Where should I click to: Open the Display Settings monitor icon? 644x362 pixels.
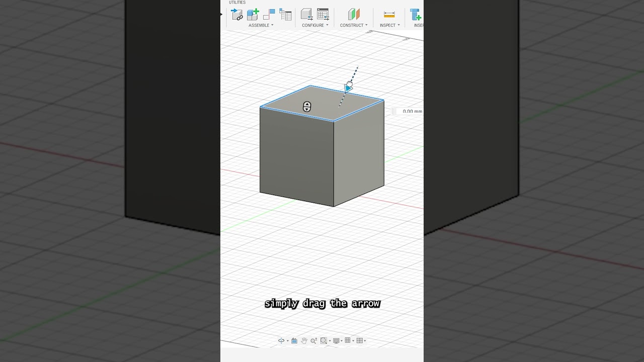(x=336, y=340)
